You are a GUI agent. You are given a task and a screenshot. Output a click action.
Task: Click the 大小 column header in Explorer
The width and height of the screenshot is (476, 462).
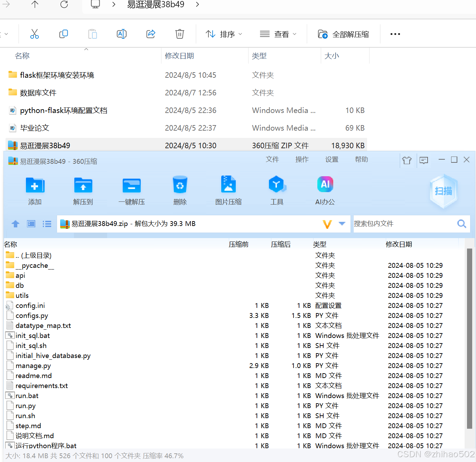pyautogui.click(x=332, y=56)
